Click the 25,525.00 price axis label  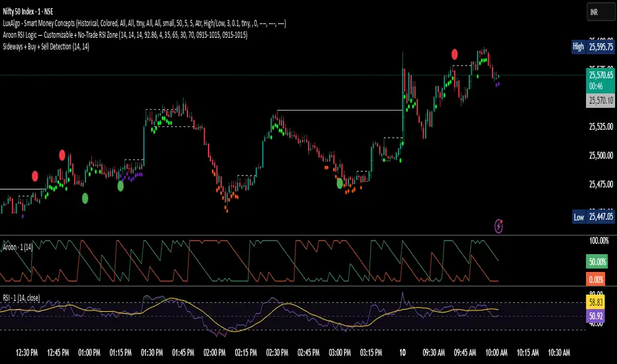coord(601,126)
